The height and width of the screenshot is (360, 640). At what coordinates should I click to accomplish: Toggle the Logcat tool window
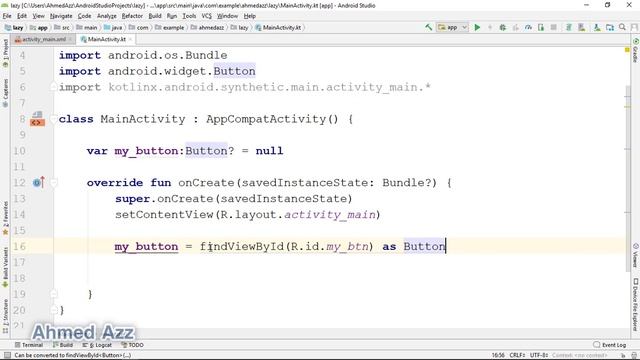(x=97, y=345)
